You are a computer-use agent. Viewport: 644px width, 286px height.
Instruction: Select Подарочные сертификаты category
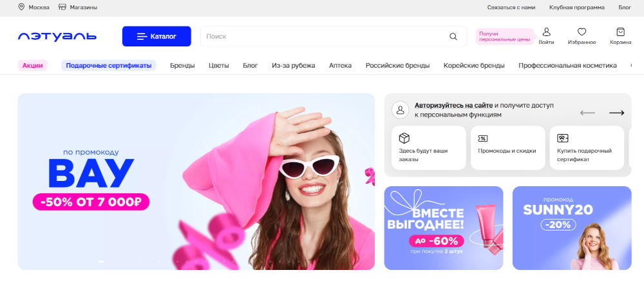pyautogui.click(x=108, y=65)
